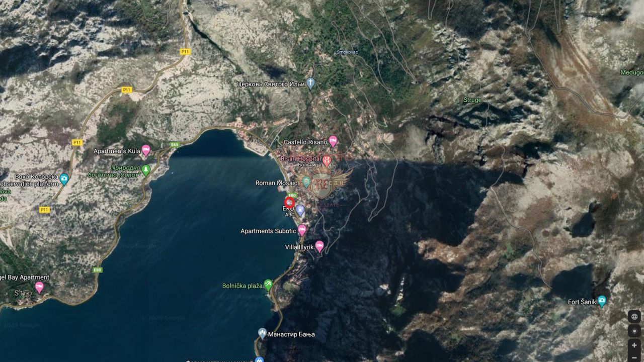Zoom in with the plus button
This screenshot has width=644, height=362.
tap(634, 345)
